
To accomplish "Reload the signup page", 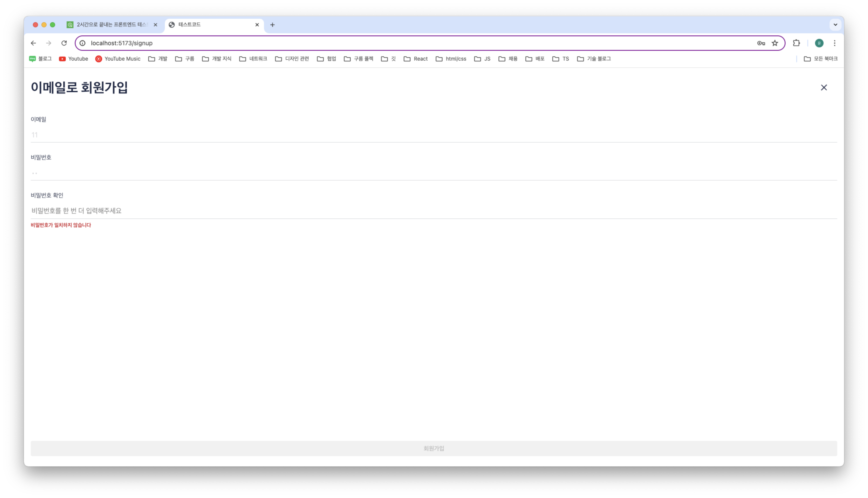I will [64, 43].
